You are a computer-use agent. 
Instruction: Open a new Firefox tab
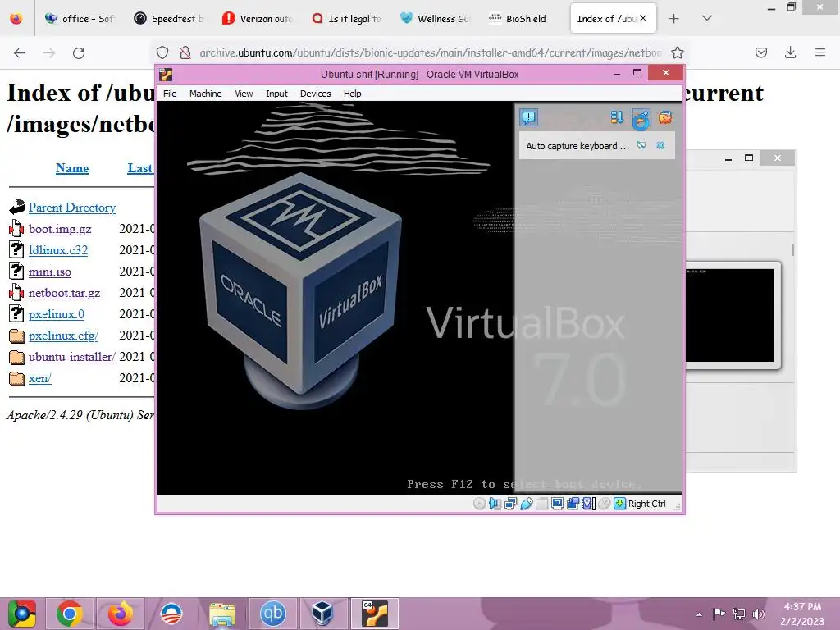(674, 18)
